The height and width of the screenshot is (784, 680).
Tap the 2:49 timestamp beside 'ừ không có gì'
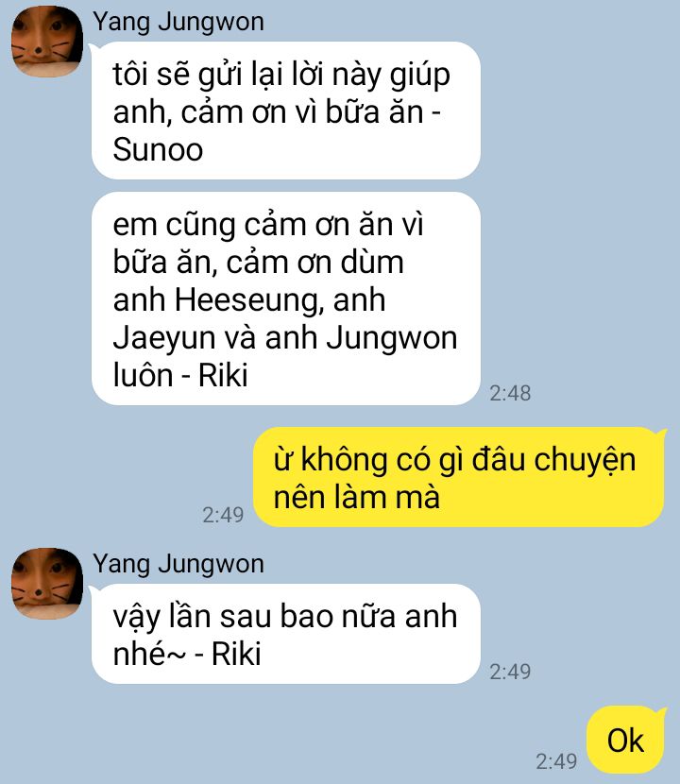click(223, 515)
